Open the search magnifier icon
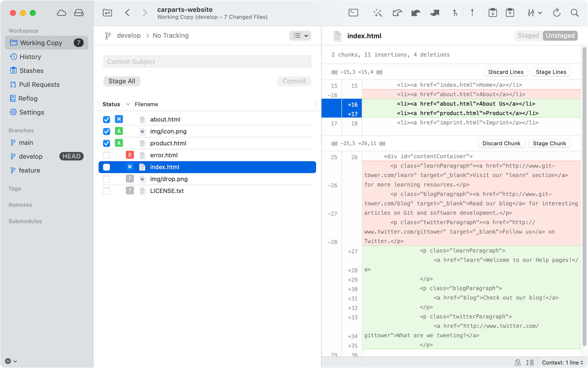Viewport: 588px width, 368px height. 574,13
